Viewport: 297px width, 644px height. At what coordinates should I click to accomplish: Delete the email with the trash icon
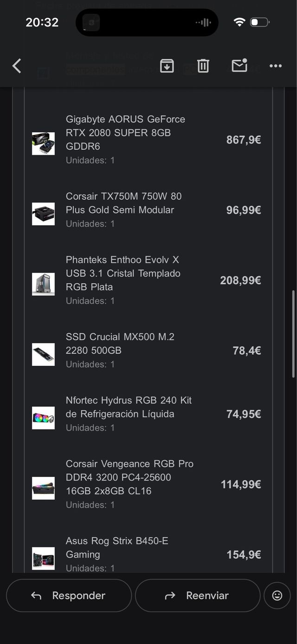[x=203, y=66]
